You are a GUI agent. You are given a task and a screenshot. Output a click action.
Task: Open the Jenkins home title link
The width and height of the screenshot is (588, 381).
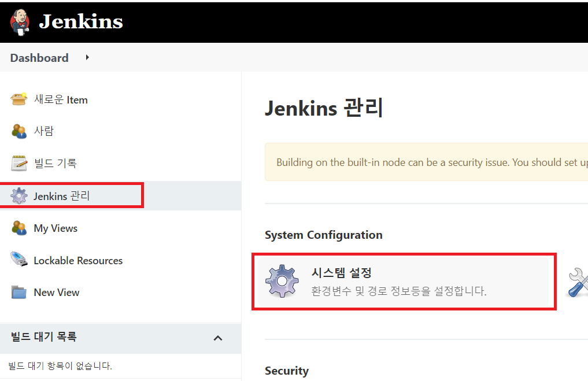coord(81,21)
